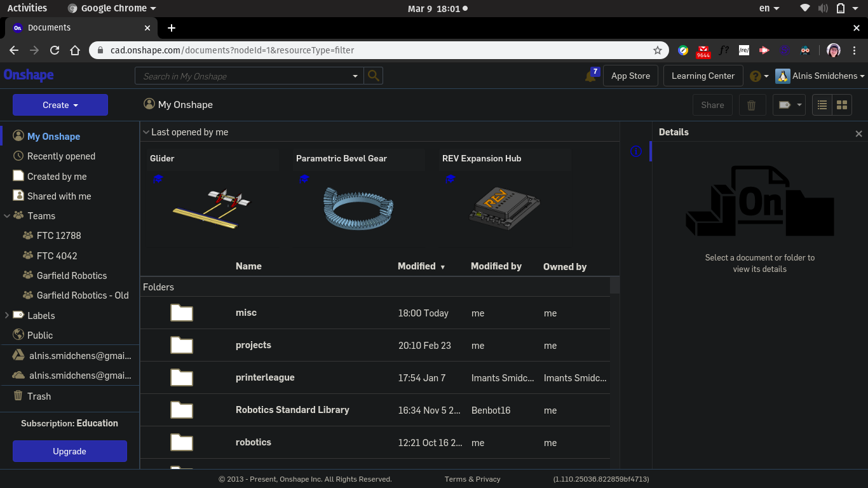This screenshot has height=488, width=868.
Task: Go to Chrome home page icon
Action: click(x=75, y=50)
